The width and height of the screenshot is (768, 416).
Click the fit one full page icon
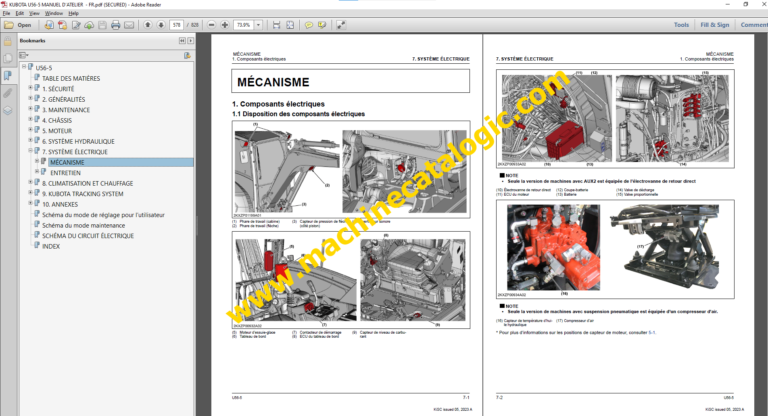(290, 25)
